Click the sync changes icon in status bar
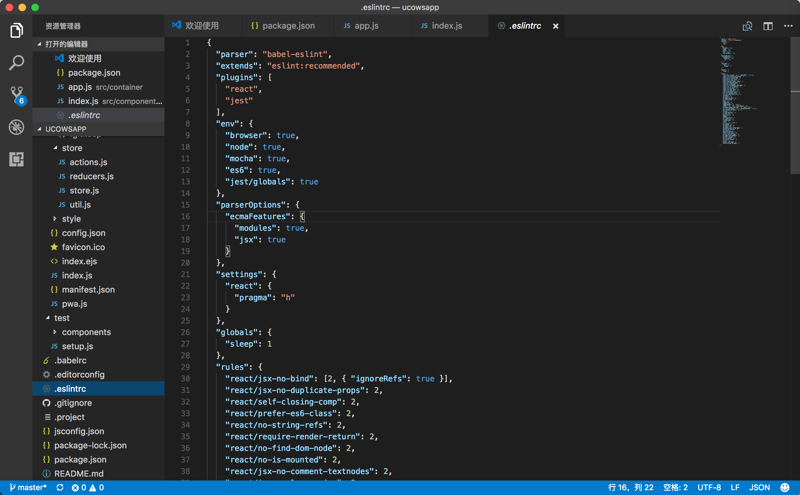 tap(60, 488)
